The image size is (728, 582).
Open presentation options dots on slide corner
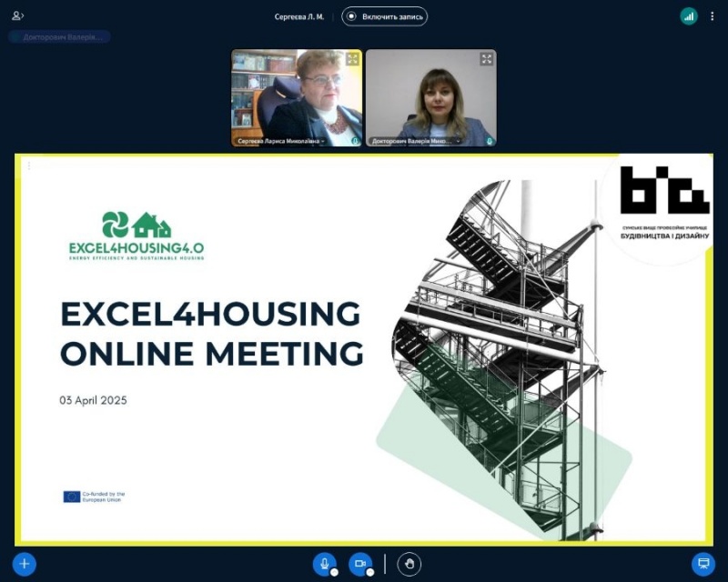click(28, 166)
